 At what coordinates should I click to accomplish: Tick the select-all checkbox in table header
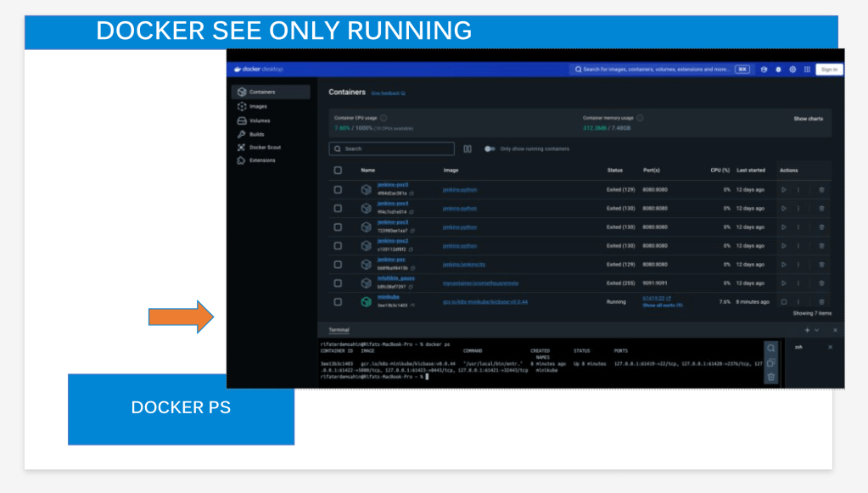coord(338,171)
